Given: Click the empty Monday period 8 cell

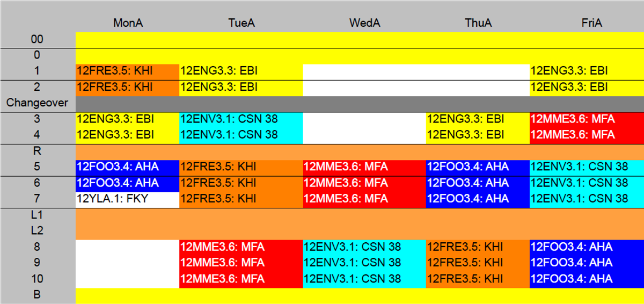Looking at the screenshot, I should (x=127, y=247).
